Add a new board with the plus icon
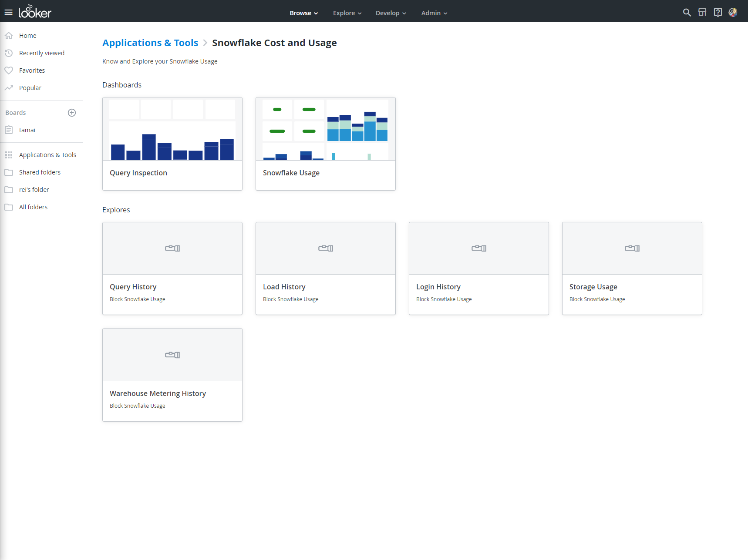Screen dimensions: 748x560 (x=72, y=112)
